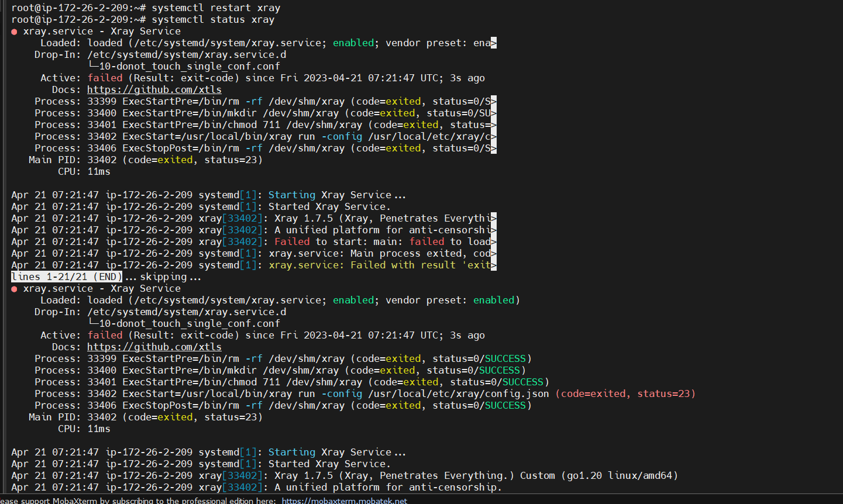Click the second xray.service status indicator dot
The height and width of the screenshot is (504, 843).
coord(14,288)
